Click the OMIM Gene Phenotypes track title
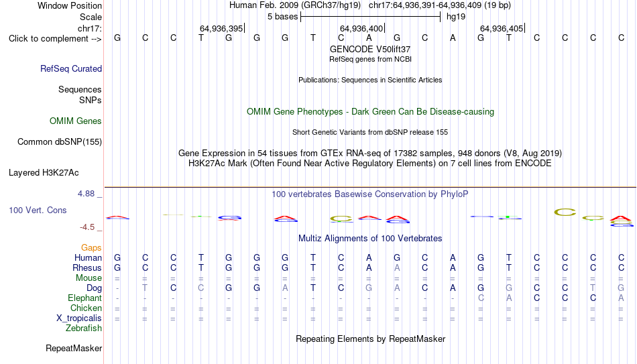Image resolution: width=637 pixels, height=364 pixels. click(370, 112)
